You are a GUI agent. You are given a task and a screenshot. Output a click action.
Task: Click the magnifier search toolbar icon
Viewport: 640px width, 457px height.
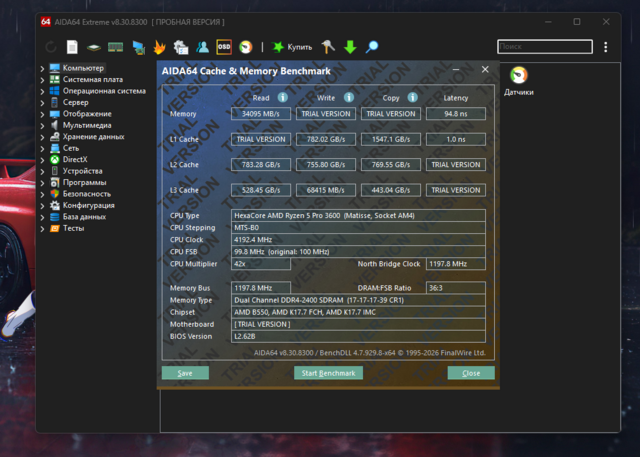[372, 47]
